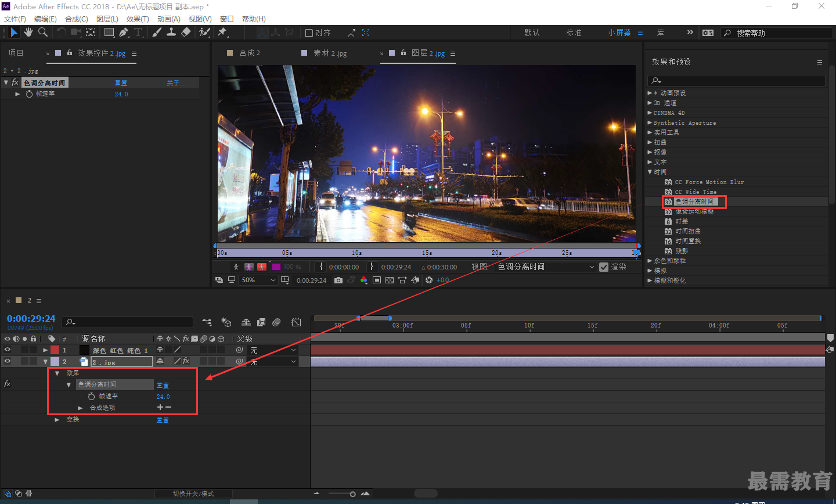Enable motion blur icon in timeline
Screen dimensions: 836x504
pos(276,322)
